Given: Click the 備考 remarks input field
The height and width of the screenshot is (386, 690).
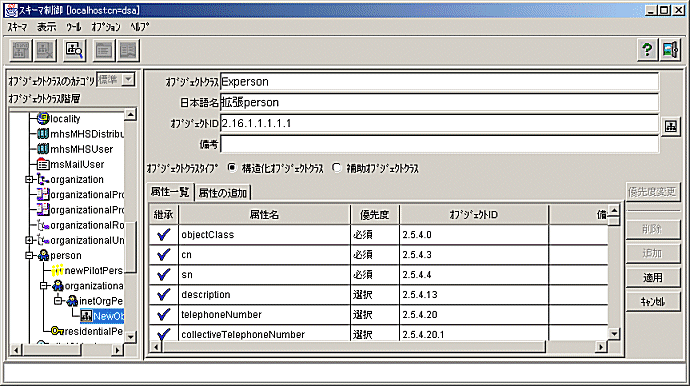Looking at the screenshot, I should coord(439,144).
